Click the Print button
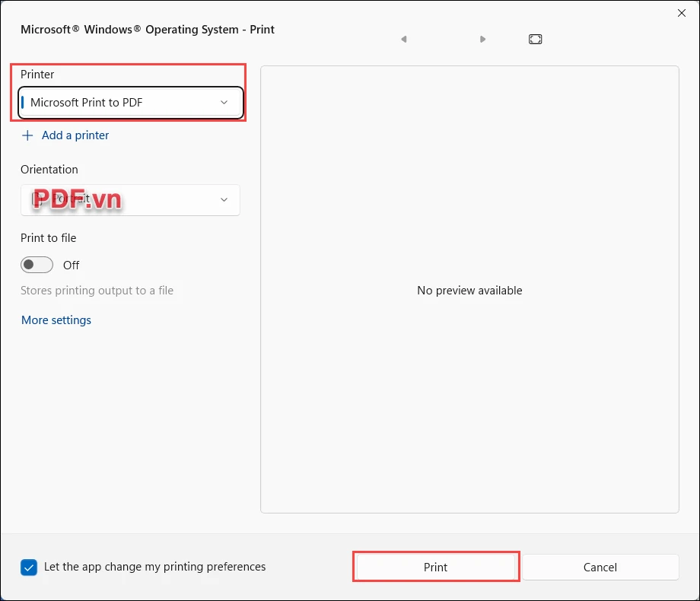The width and height of the screenshot is (700, 601). tap(436, 567)
